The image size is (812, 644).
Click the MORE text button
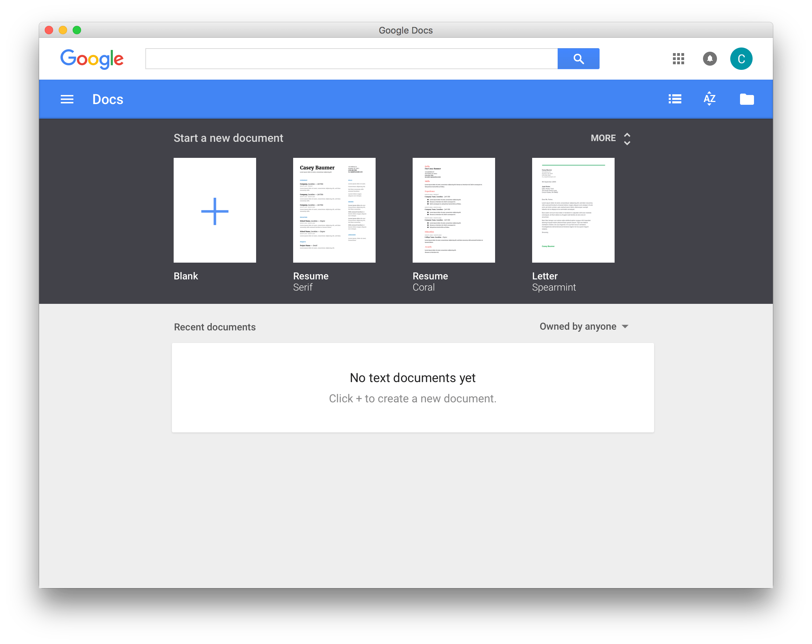603,138
